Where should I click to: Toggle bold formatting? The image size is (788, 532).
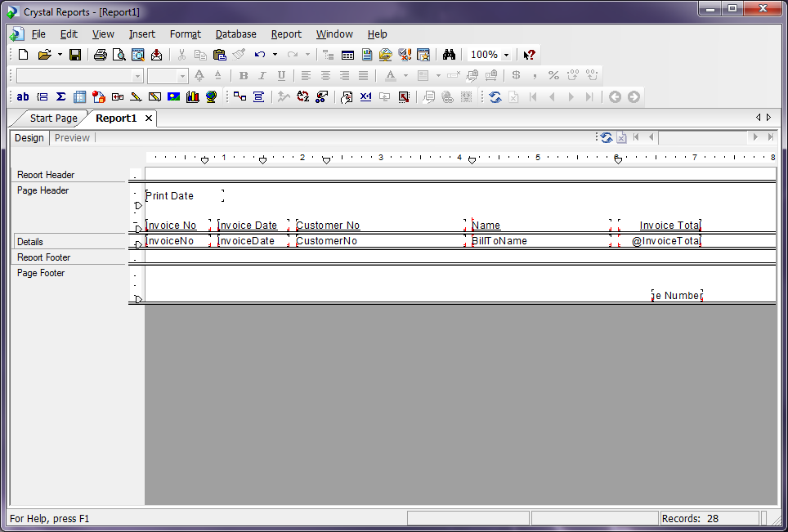point(243,75)
